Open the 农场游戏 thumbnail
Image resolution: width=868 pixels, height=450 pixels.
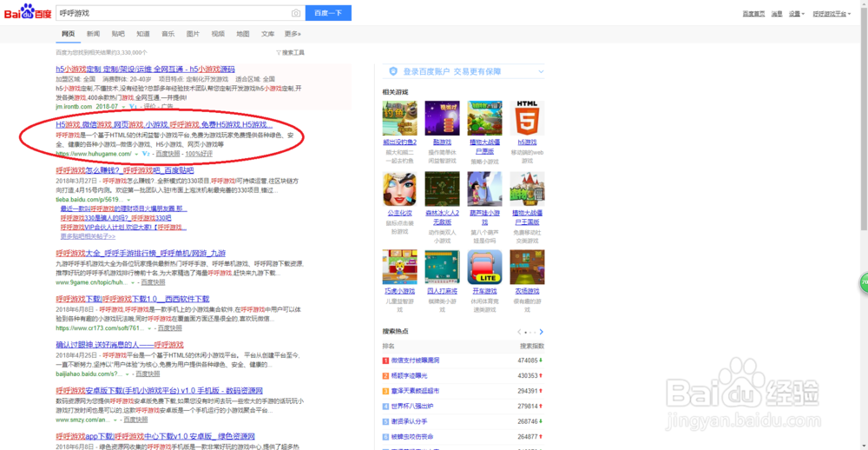click(527, 267)
